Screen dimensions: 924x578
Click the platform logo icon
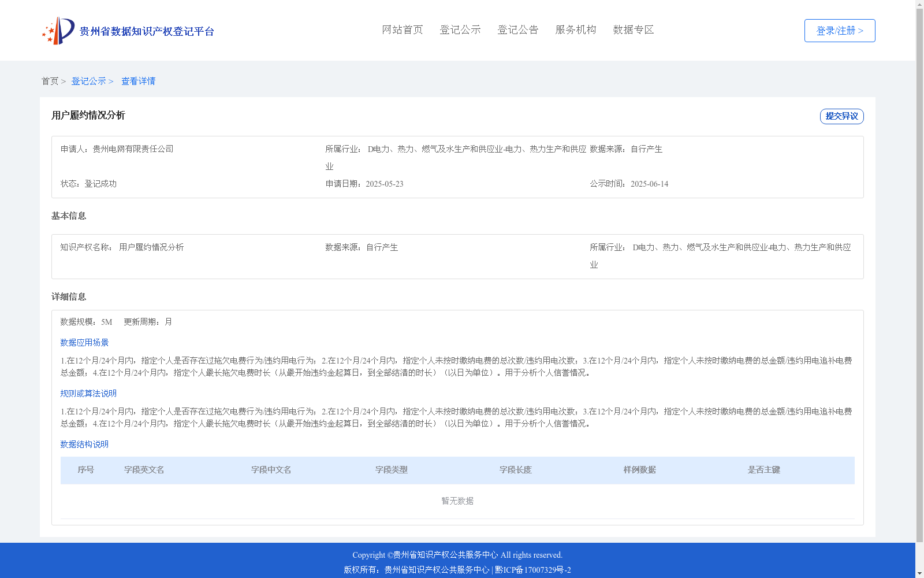coord(58,31)
